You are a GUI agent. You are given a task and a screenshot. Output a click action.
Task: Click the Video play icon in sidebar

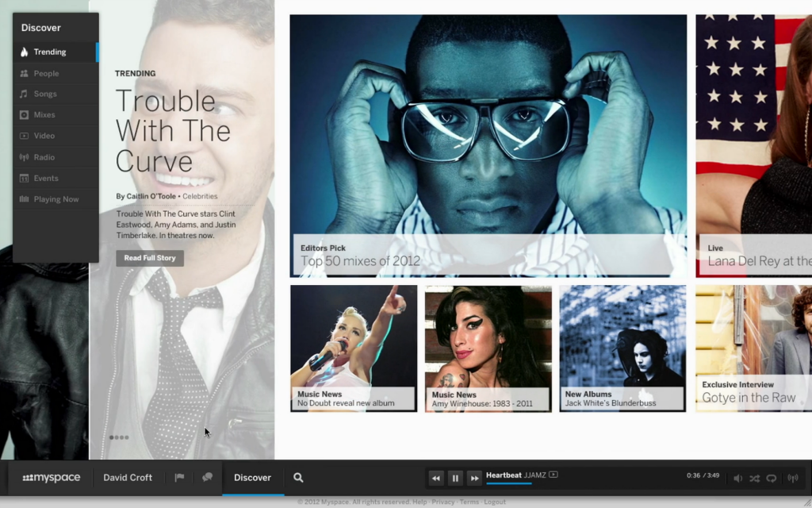pyautogui.click(x=24, y=136)
